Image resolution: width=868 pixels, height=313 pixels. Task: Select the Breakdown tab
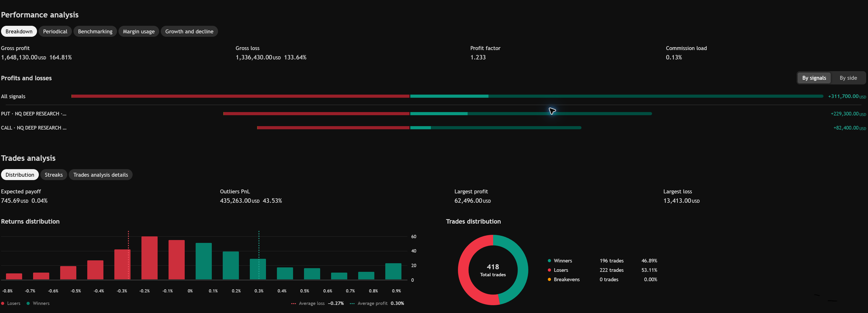(19, 31)
